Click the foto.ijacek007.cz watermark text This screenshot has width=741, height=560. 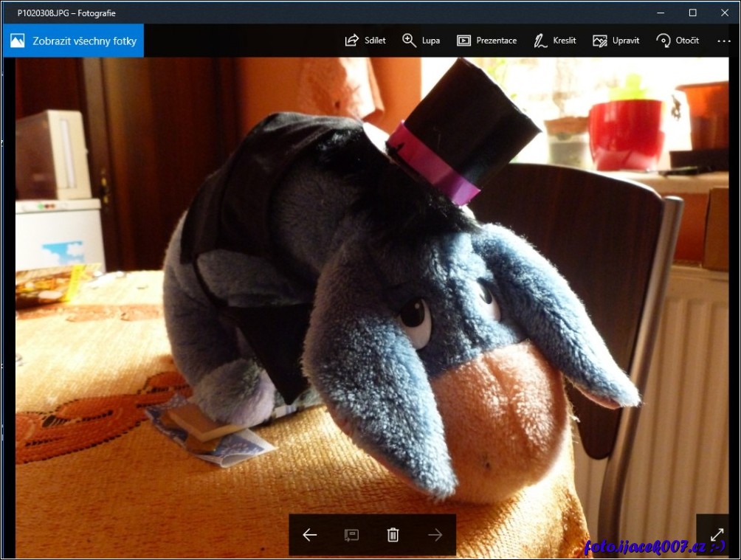(654, 547)
